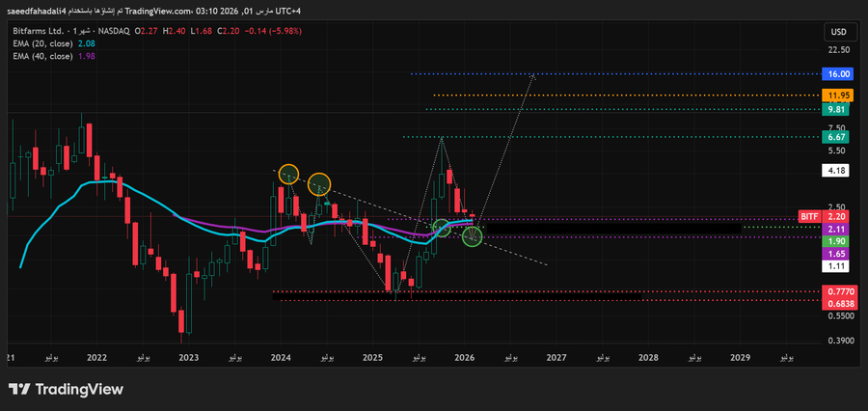Select the white 4.18 price label
This screenshot has height=411, width=868.
[836, 172]
